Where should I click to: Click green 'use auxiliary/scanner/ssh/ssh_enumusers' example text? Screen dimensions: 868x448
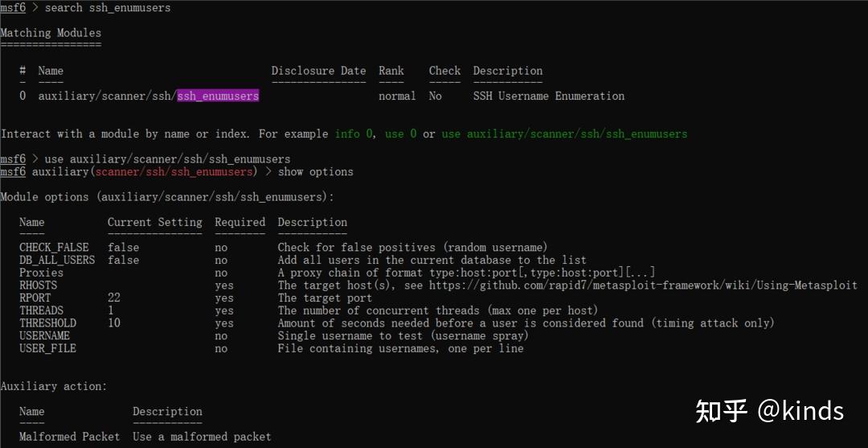pos(564,134)
